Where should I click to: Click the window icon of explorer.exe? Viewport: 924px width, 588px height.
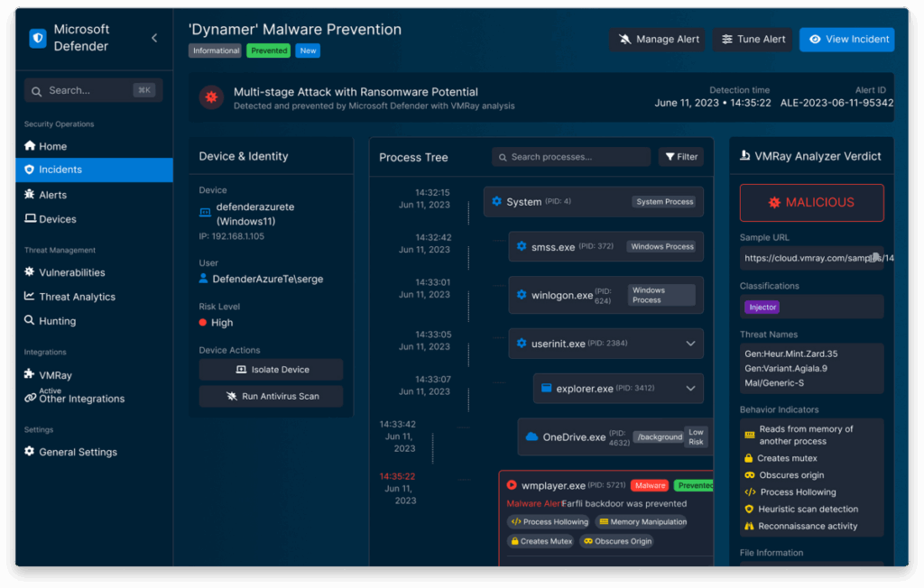coord(546,388)
